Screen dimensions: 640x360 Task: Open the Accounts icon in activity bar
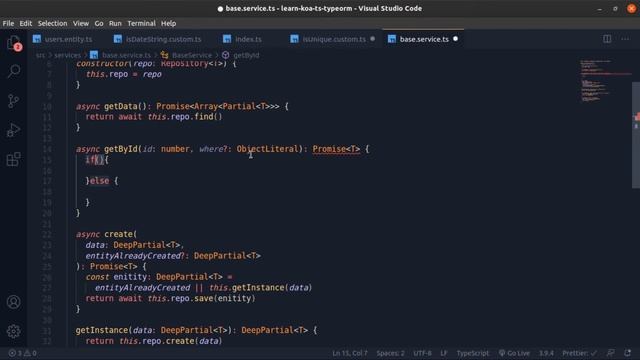pyautogui.click(x=13, y=302)
